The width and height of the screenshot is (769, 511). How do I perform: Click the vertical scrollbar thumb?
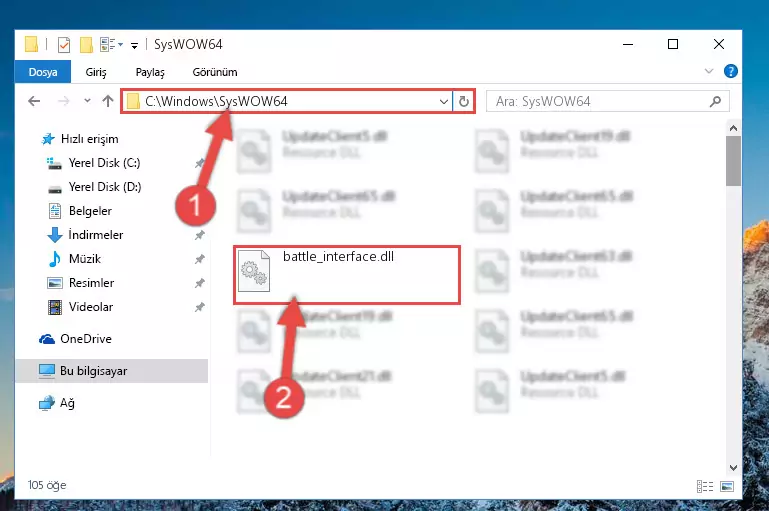pyautogui.click(x=733, y=161)
